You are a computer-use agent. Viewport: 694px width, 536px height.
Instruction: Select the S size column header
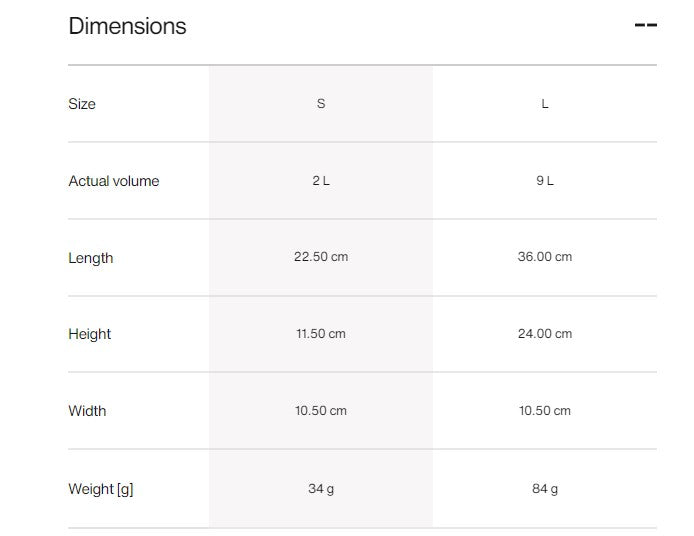point(321,104)
